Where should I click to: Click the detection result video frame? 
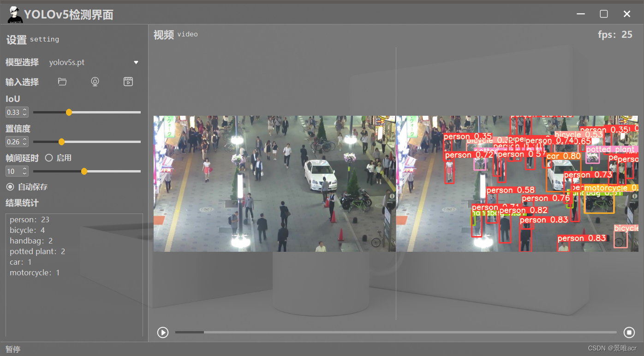click(x=517, y=184)
